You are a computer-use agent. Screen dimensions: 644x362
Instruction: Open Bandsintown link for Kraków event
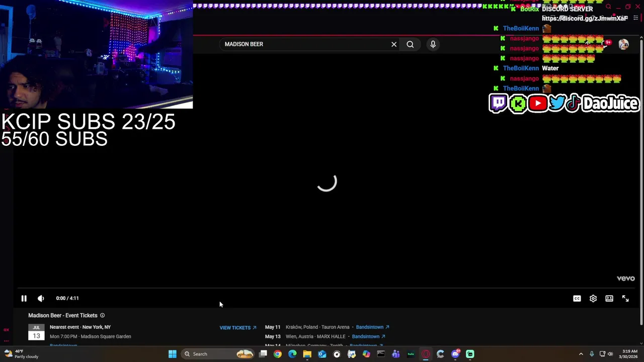pyautogui.click(x=372, y=327)
